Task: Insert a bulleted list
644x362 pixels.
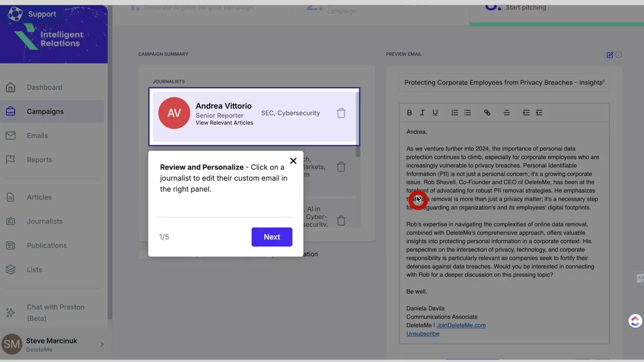Action: point(467,113)
